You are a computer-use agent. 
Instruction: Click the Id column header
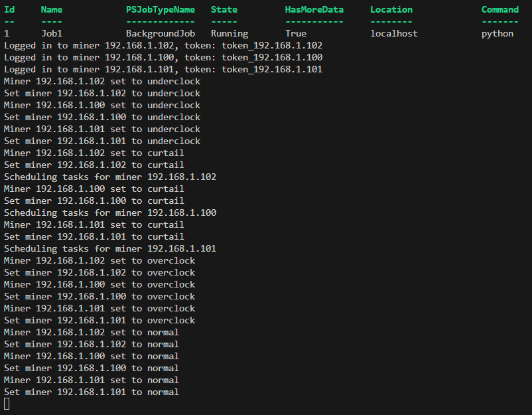(9, 9)
